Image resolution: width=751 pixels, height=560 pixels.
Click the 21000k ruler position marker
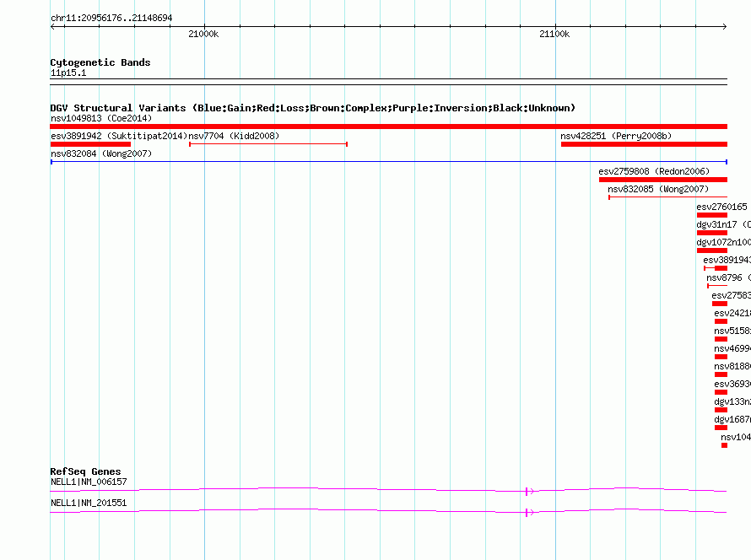203,34
